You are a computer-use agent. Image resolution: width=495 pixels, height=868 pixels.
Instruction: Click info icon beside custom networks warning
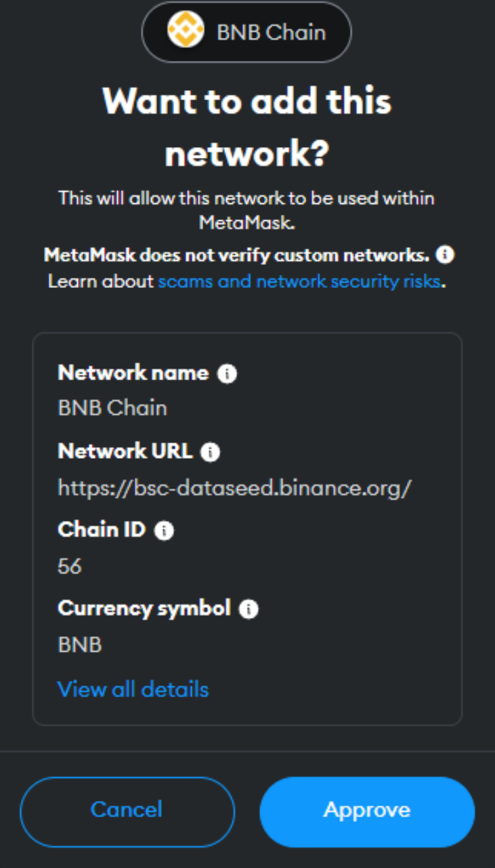pyautogui.click(x=445, y=255)
